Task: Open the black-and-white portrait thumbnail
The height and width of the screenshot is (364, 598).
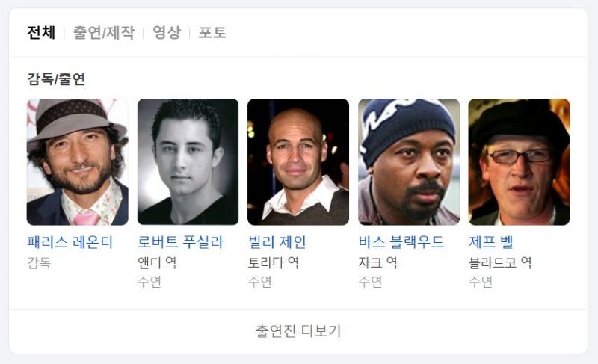Action: (x=188, y=162)
